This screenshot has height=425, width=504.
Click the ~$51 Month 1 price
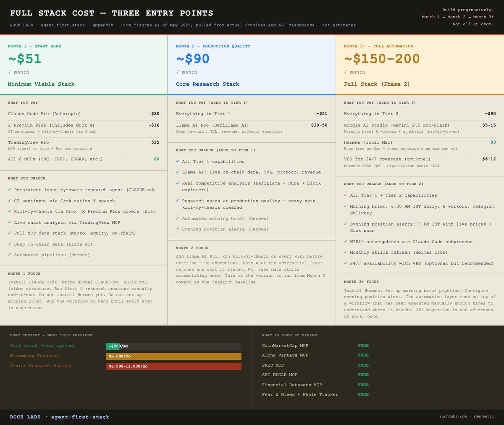click(x=25, y=59)
